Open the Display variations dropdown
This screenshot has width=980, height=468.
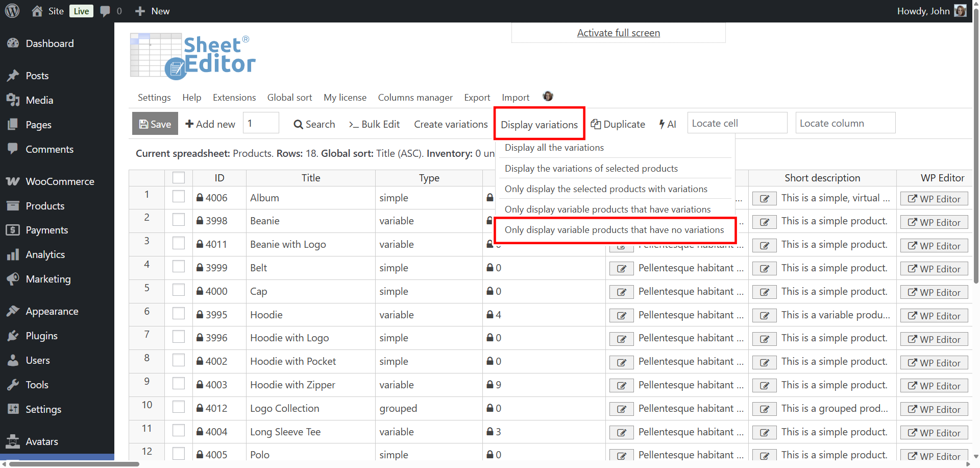coord(538,124)
